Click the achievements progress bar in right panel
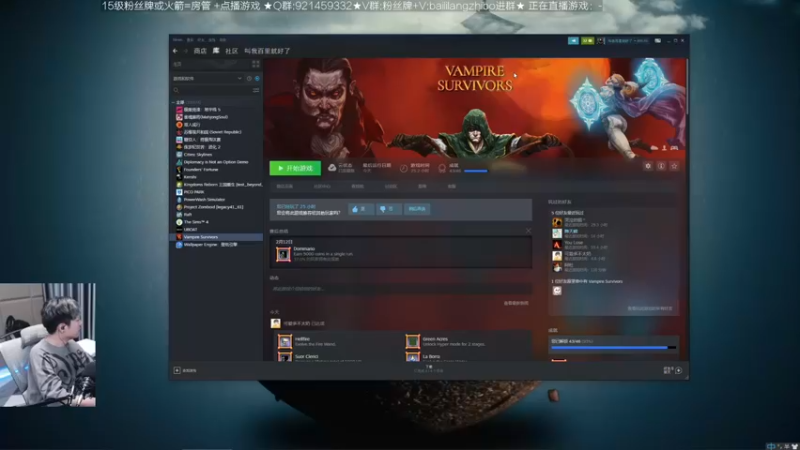The image size is (800, 450). coord(614,347)
